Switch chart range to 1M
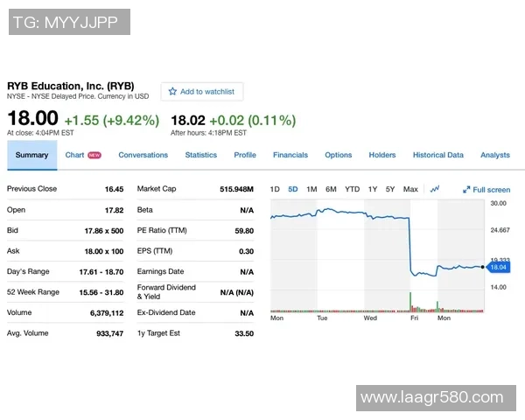Image resolution: width=525 pixels, height=420 pixels. click(x=311, y=189)
